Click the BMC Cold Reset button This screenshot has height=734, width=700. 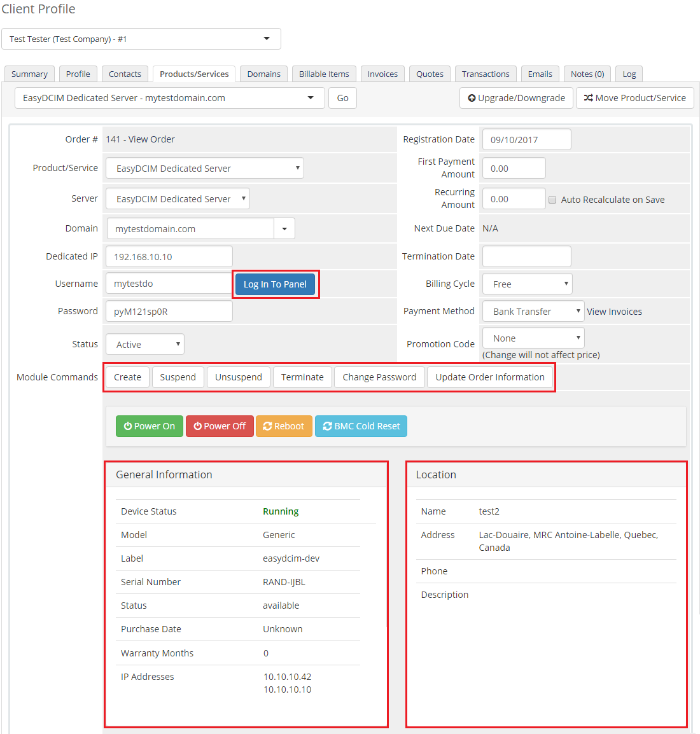click(361, 426)
